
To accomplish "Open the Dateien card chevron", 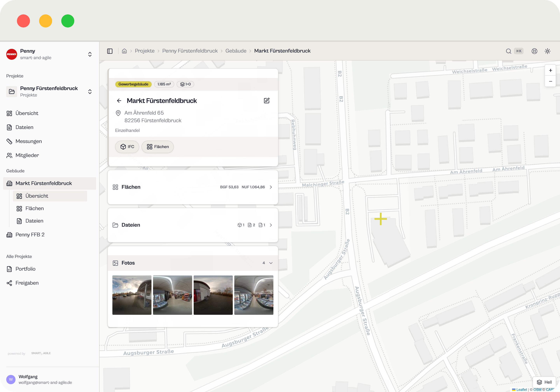I will 271,225.
